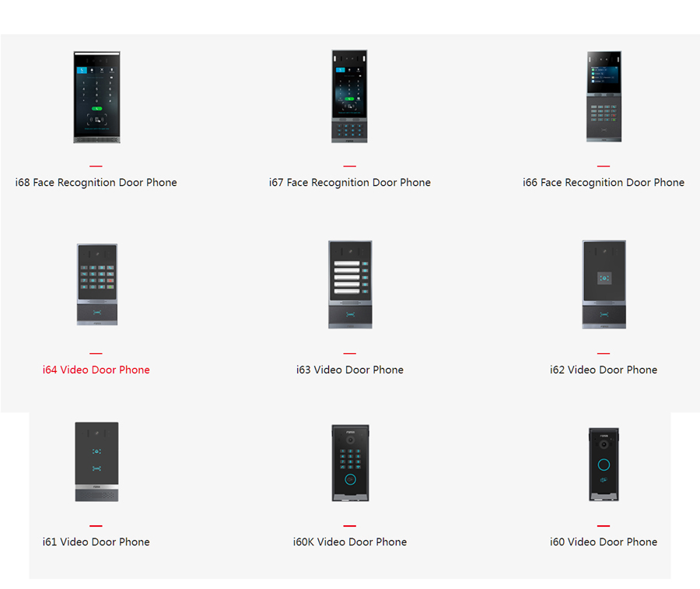This screenshot has width=700, height=589.
Task: Click the red dash above the i60K title
Action: [349, 526]
